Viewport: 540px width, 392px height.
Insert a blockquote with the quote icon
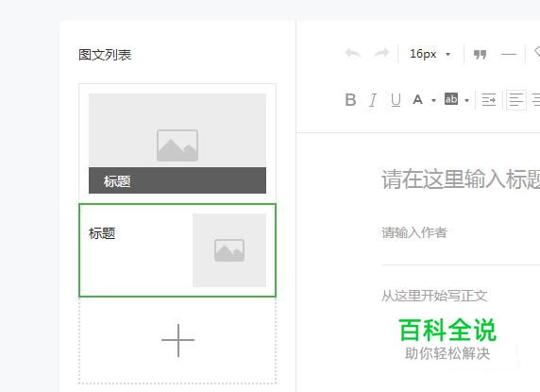tap(480, 55)
